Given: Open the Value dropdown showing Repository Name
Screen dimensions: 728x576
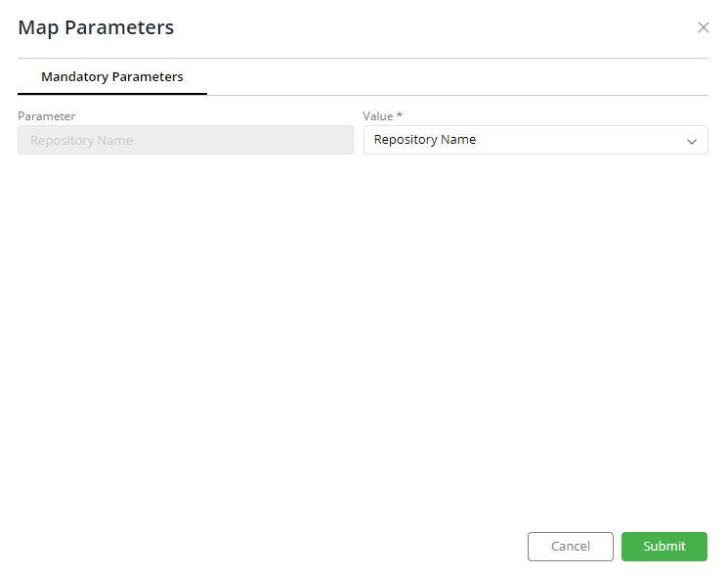Looking at the screenshot, I should [535, 140].
